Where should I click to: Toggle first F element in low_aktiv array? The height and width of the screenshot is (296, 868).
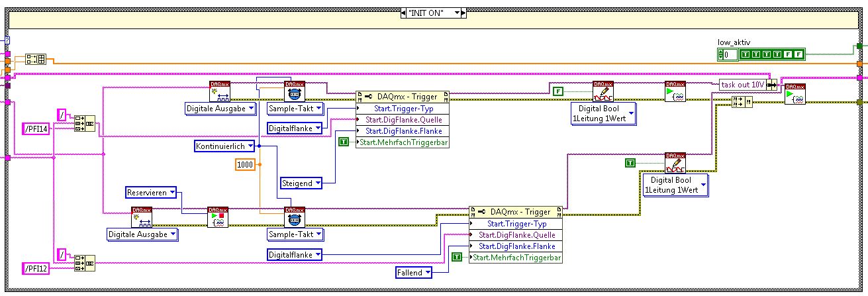787,55
